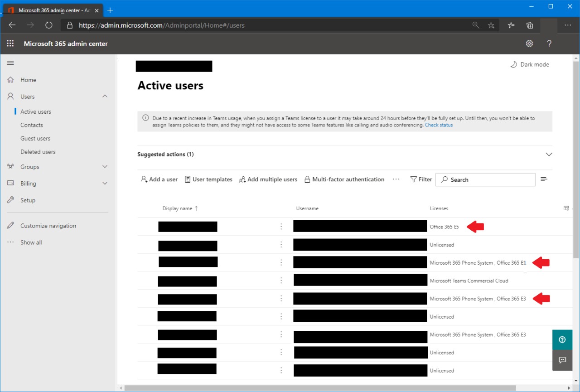Click the ellipsis for more toolbar actions
580x392 pixels.
[x=396, y=179]
